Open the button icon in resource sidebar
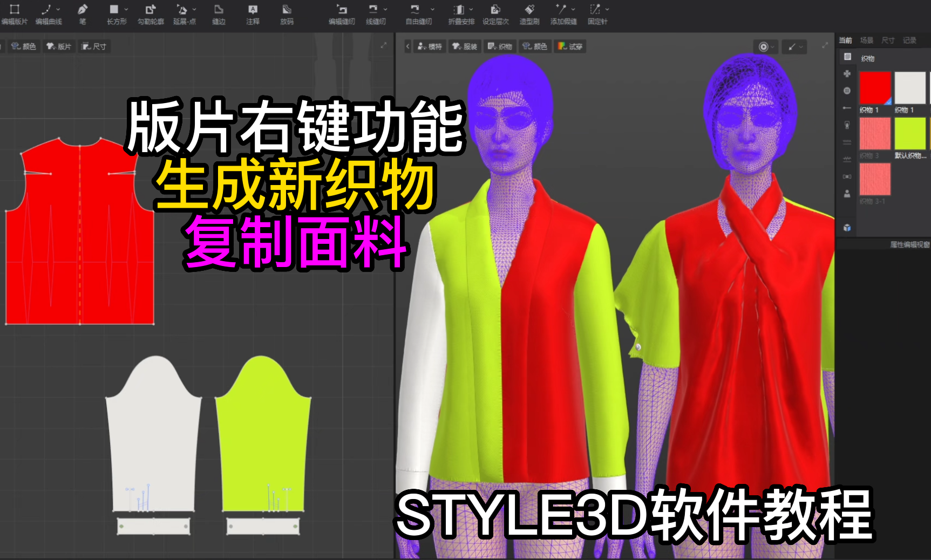The height and width of the screenshot is (560, 931). (x=847, y=91)
